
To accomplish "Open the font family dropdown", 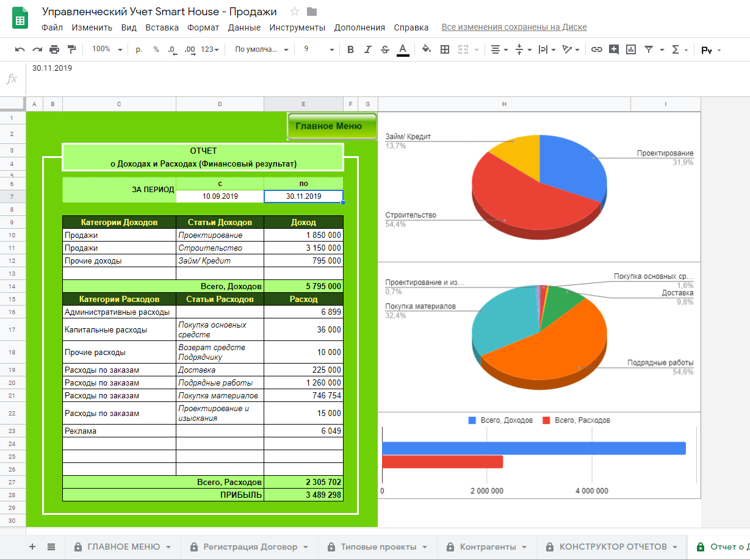I will coord(262,49).
